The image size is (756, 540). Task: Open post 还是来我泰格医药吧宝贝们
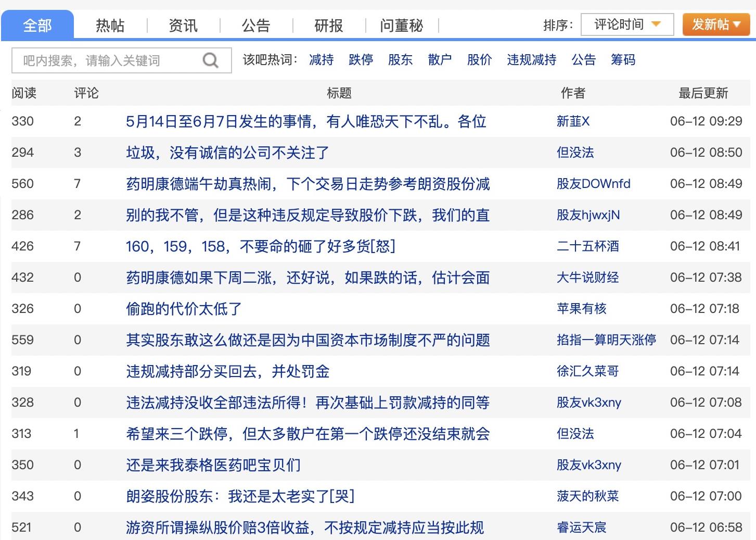(x=213, y=465)
